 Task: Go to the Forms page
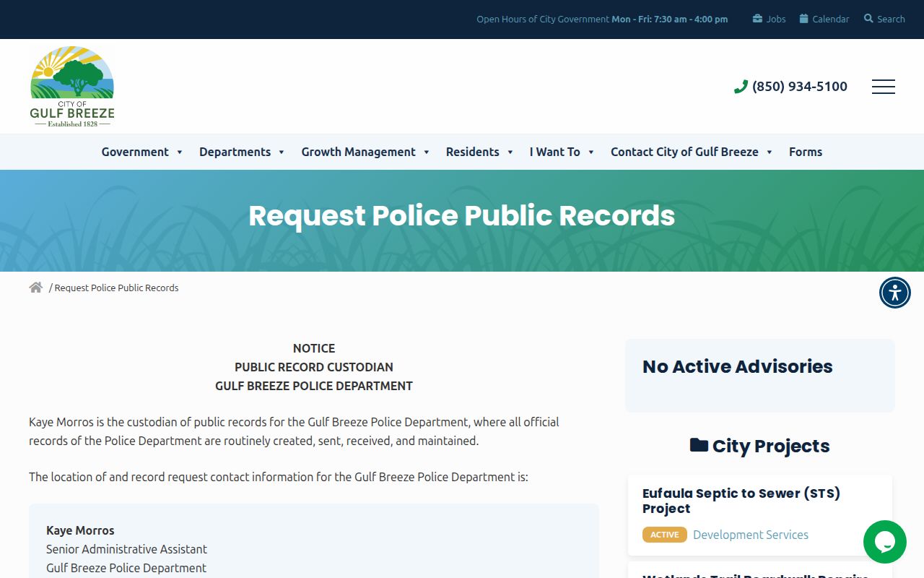(806, 152)
